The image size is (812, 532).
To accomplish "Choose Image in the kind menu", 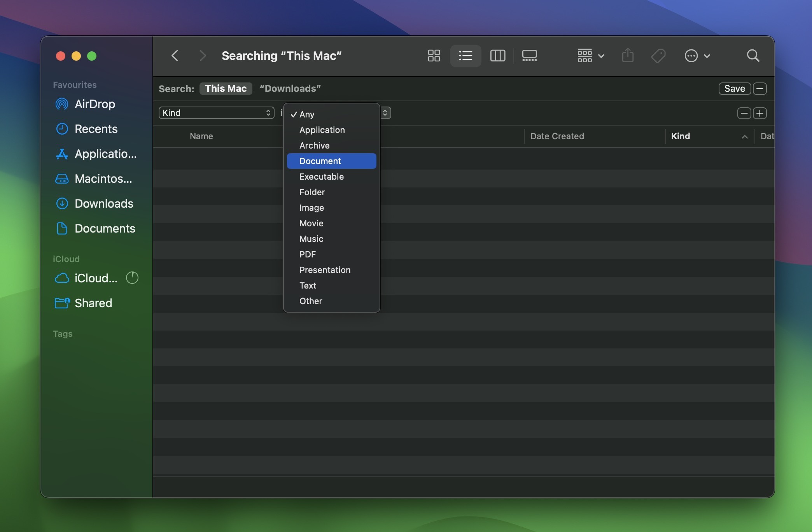I will tap(331, 208).
